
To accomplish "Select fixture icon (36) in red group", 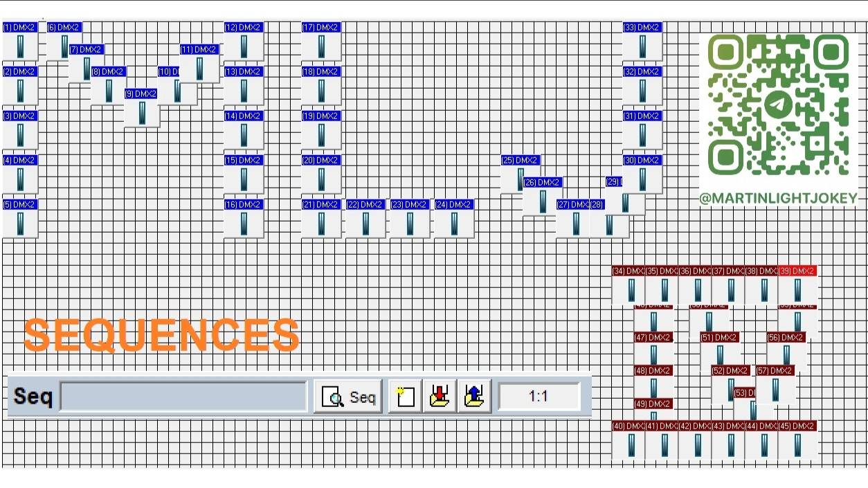I will [695, 285].
